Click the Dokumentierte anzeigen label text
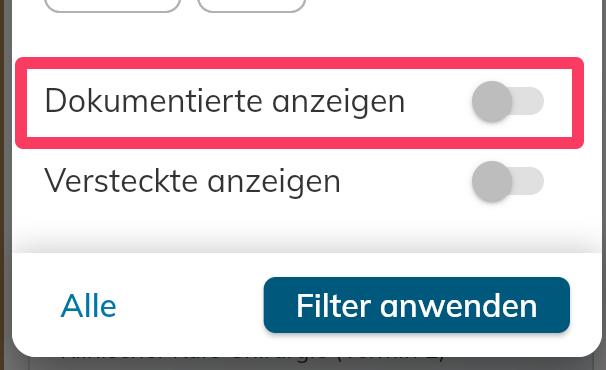Image resolution: width=606 pixels, height=370 pixels. (x=225, y=101)
